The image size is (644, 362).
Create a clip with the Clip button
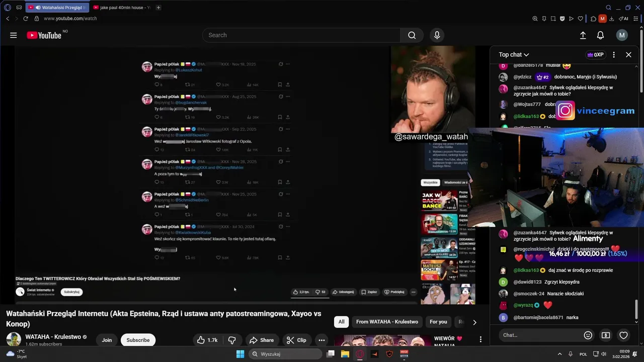(x=296, y=340)
